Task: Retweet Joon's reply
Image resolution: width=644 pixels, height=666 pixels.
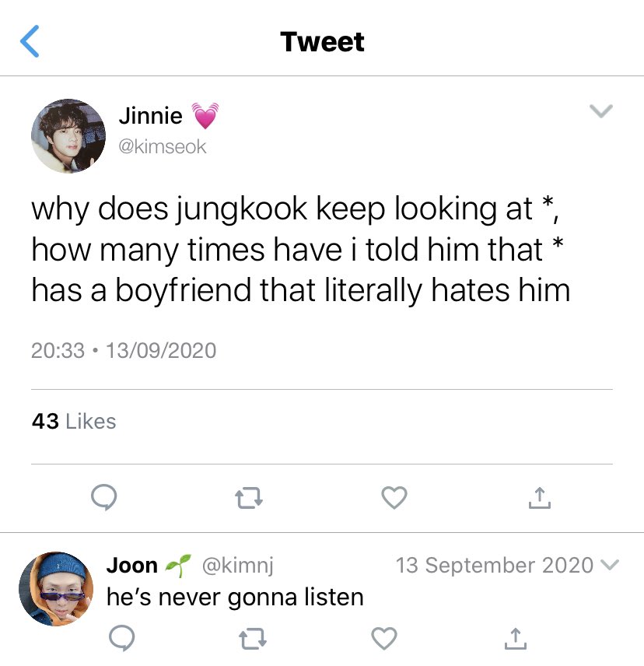Action: (253, 639)
